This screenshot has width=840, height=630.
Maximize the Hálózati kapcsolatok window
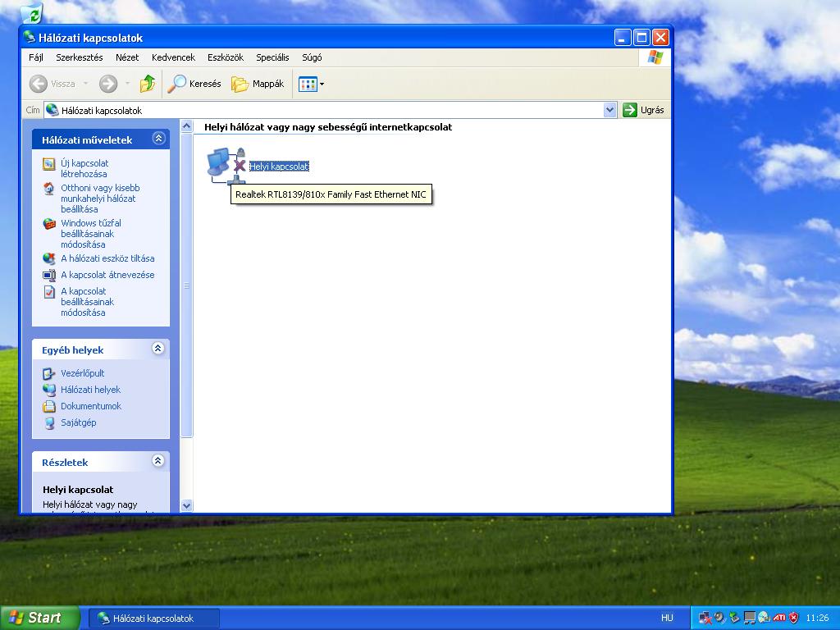641,38
